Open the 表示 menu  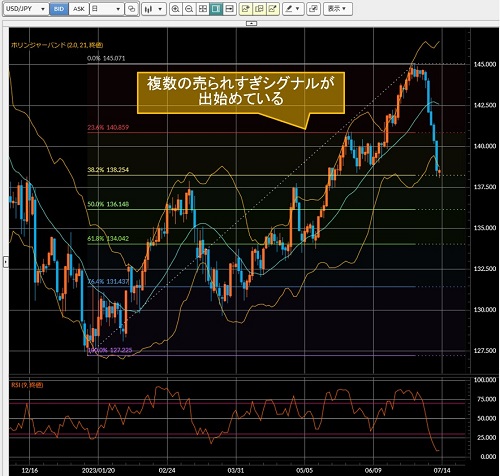[337, 9]
